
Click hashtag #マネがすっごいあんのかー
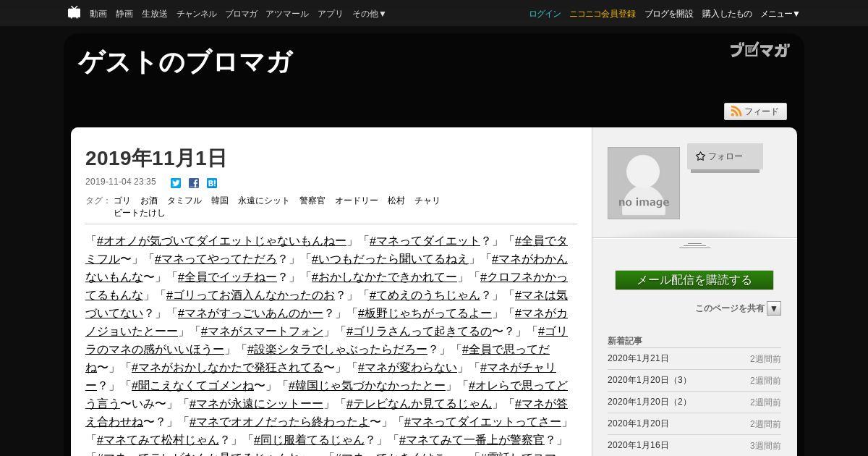(250, 313)
